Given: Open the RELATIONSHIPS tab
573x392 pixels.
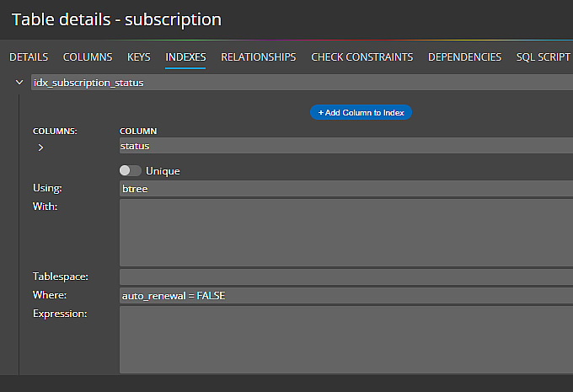Looking at the screenshot, I should [258, 57].
